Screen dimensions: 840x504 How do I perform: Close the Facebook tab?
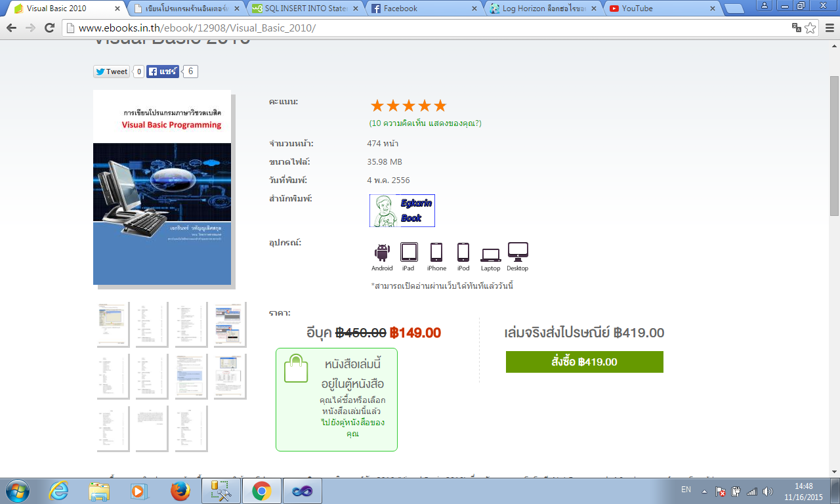474,9
